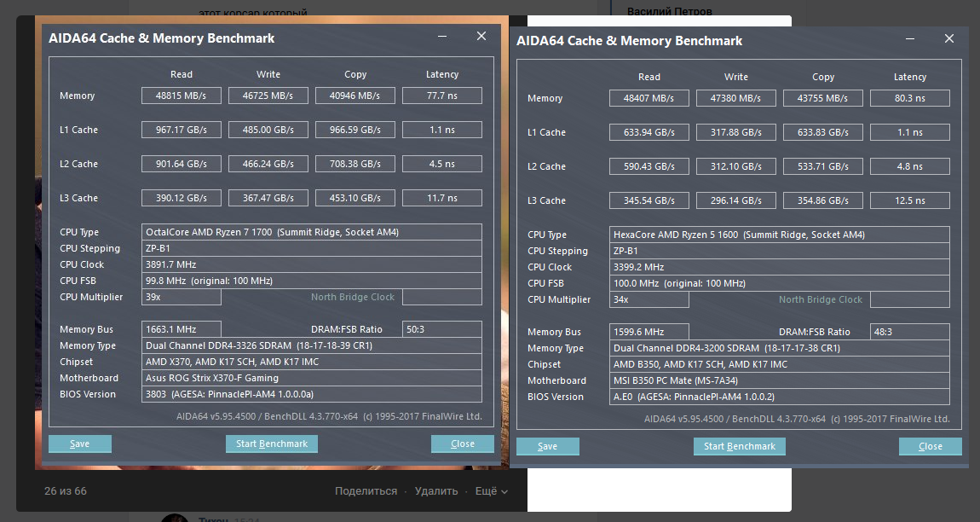The image size is (980, 522).
Task: Start Benchmark in the Ryzen 7 1700 window
Action: (271, 444)
